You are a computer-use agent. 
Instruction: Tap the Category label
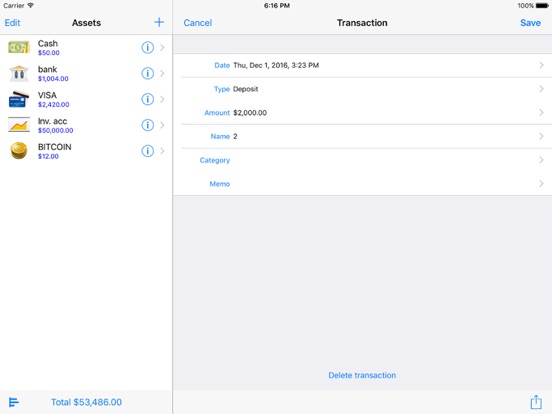click(x=215, y=160)
